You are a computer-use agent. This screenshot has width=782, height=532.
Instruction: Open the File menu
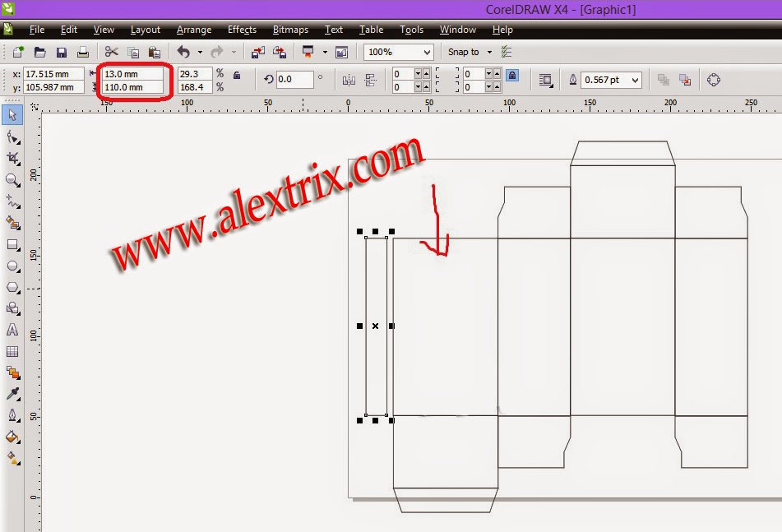(x=37, y=30)
